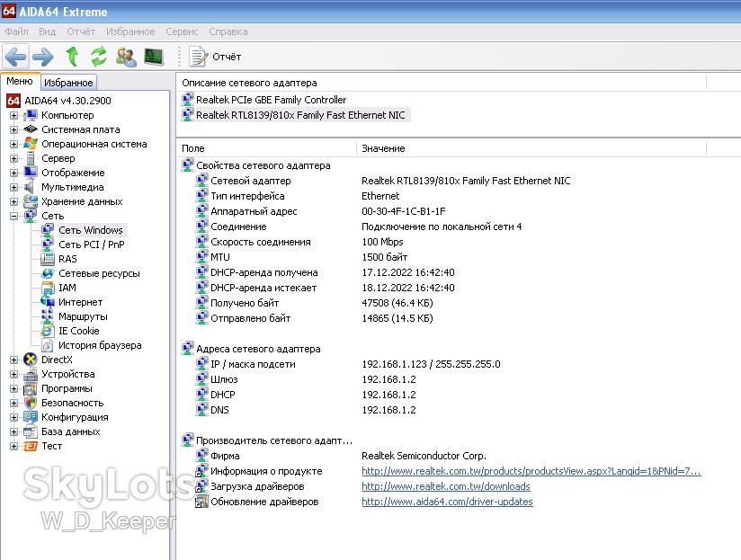The width and height of the screenshot is (741, 560).
Task: Click the Хранение данных storage icon
Action: click(31, 201)
